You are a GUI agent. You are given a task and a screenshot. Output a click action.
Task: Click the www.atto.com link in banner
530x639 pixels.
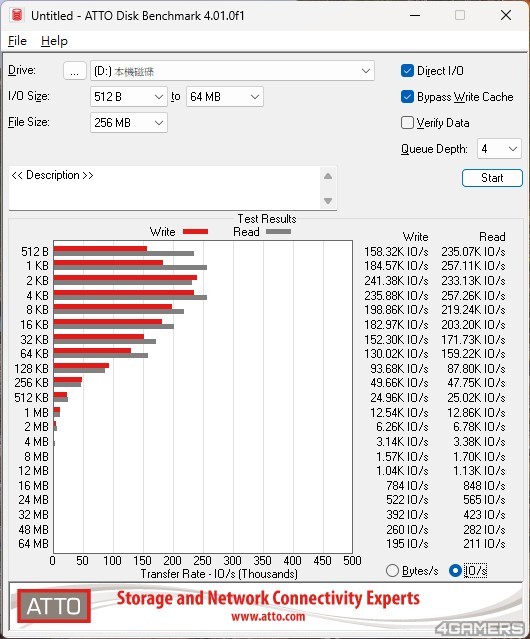point(268,616)
